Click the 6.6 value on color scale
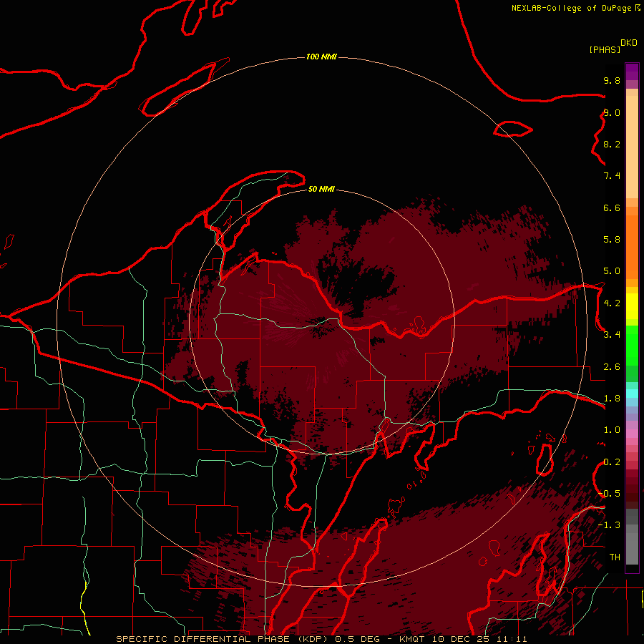Viewport: 644px width, 644px height. coord(612,208)
